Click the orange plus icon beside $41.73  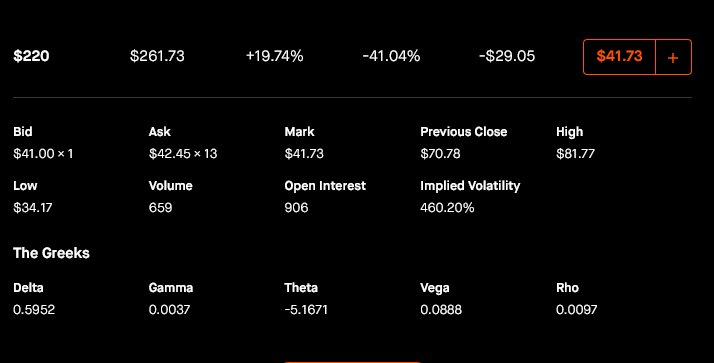coord(673,57)
